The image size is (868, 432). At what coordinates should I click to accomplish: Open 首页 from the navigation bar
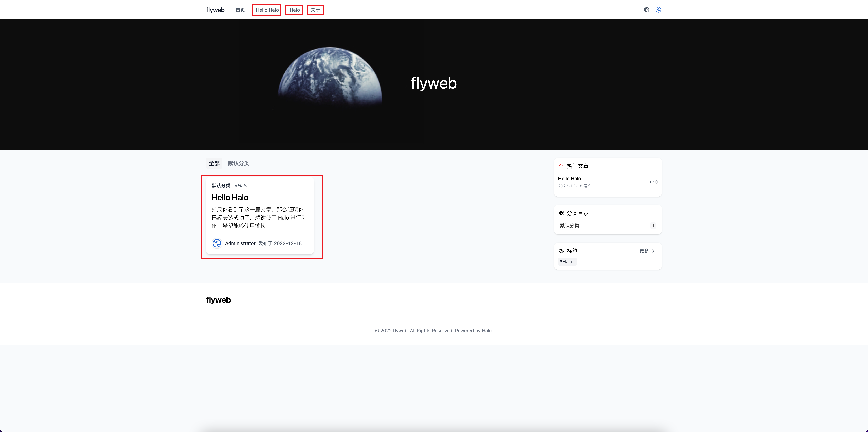point(240,10)
